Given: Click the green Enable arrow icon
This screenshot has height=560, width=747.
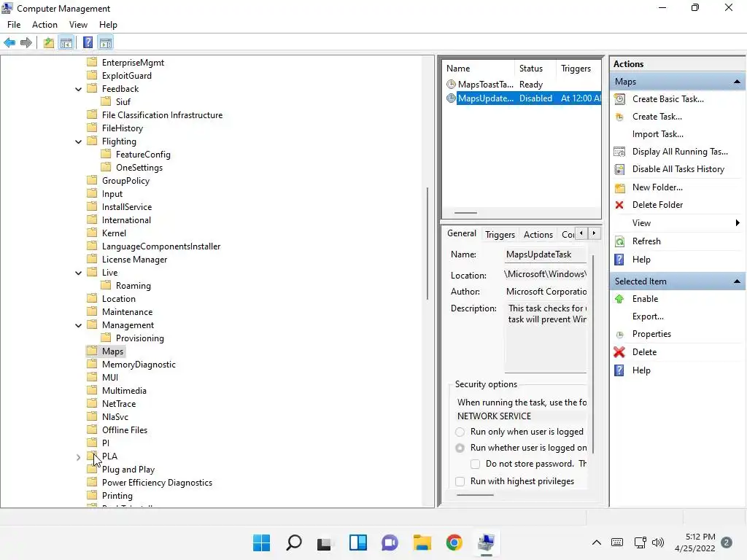Looking at the screenshot, I should click(619, 299).
